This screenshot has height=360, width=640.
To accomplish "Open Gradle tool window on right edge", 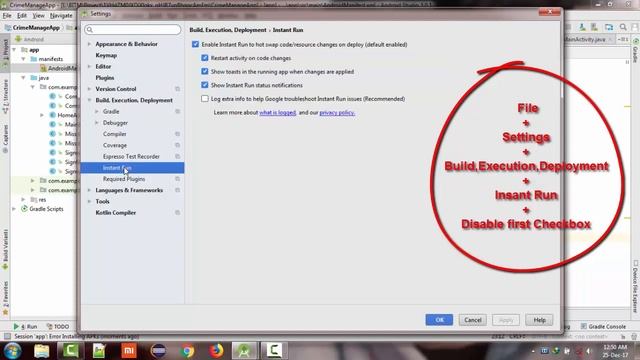I will [636, 51].
